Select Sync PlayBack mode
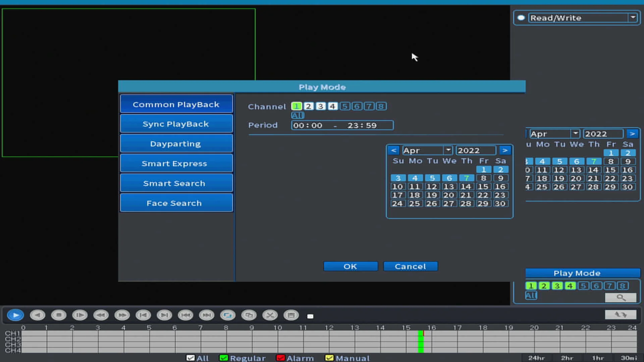This screenshot has width=644, height=362. [x=176, y=124]
